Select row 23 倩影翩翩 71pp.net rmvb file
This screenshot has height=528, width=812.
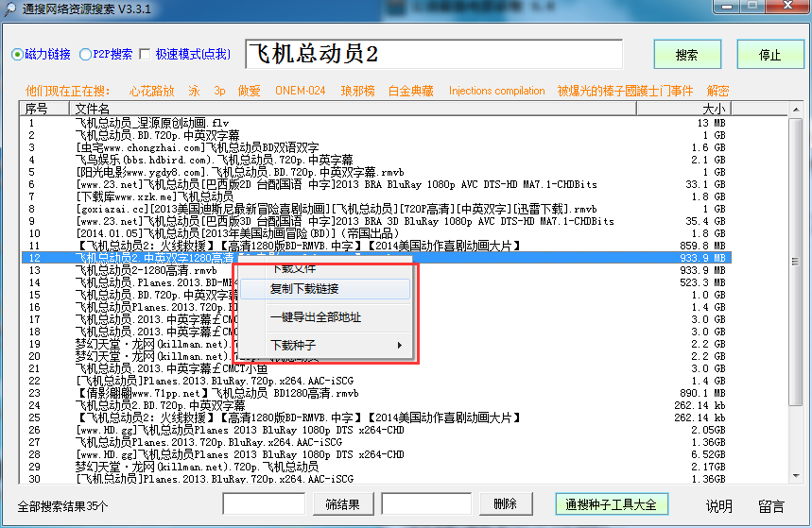(376, 394)
